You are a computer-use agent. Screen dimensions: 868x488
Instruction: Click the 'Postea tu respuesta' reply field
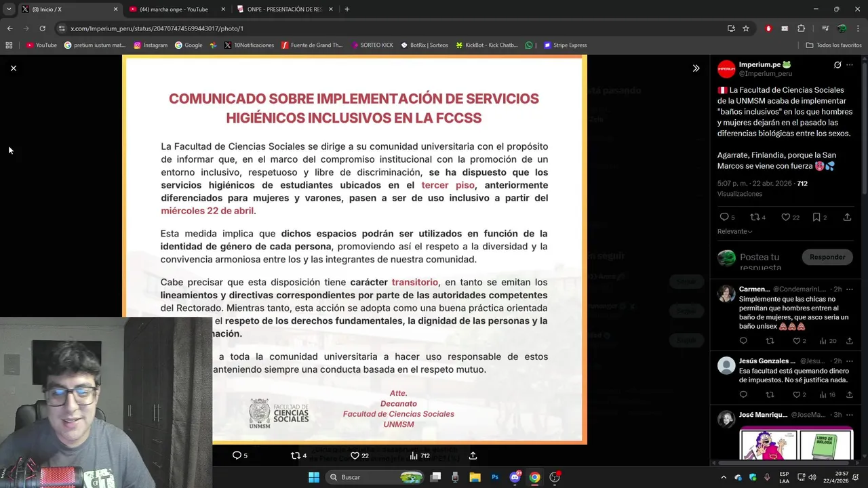pos(766,262)
